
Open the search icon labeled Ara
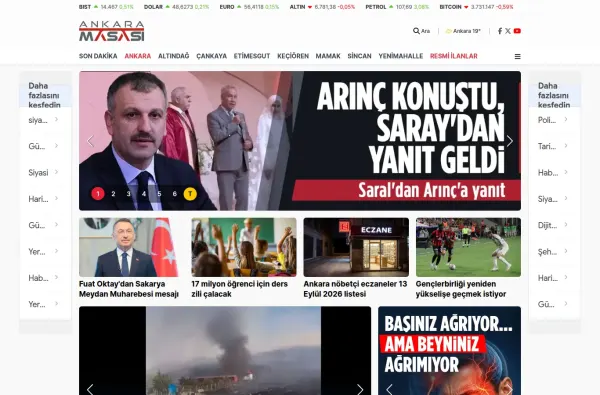tap(421, 31)
